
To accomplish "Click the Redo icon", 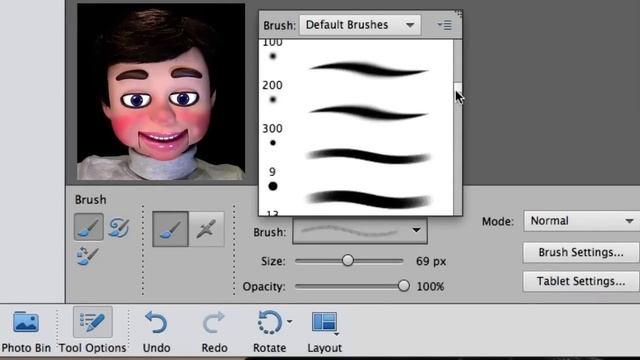I will (214, 322).
